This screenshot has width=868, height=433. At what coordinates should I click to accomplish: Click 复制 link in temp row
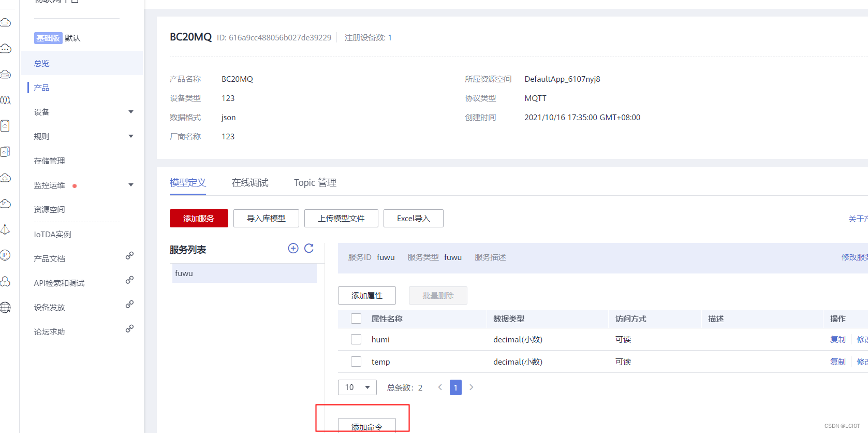(838, 362)
